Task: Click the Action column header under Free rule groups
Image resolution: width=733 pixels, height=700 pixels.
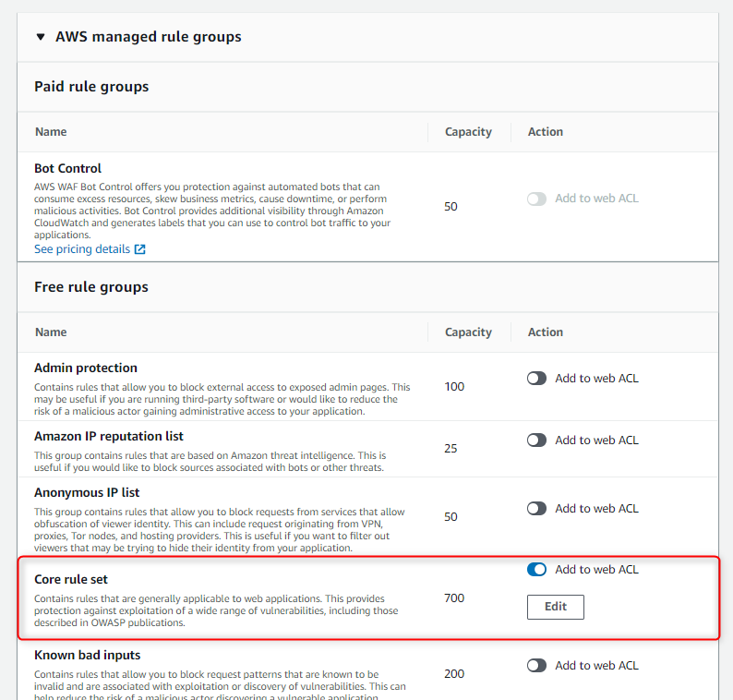Action: (x=546, y=332)
